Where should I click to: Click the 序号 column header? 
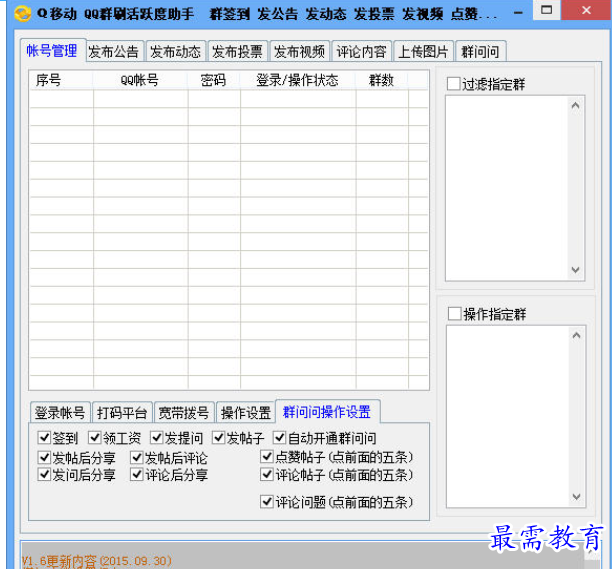click(61, 80)
